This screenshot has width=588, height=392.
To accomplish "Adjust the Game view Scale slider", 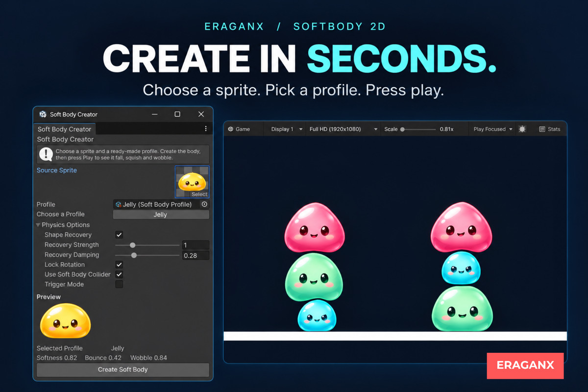I will pos(418,129).
